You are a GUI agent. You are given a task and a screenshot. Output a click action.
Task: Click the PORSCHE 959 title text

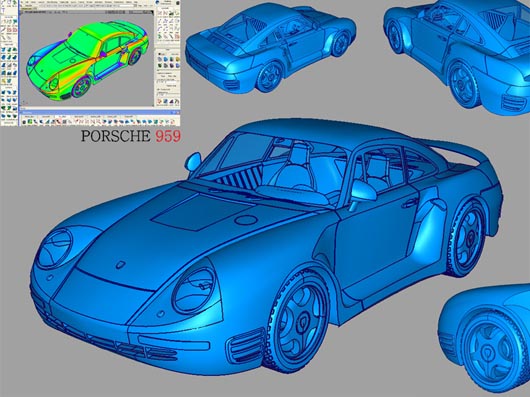(x=130, y=136)
